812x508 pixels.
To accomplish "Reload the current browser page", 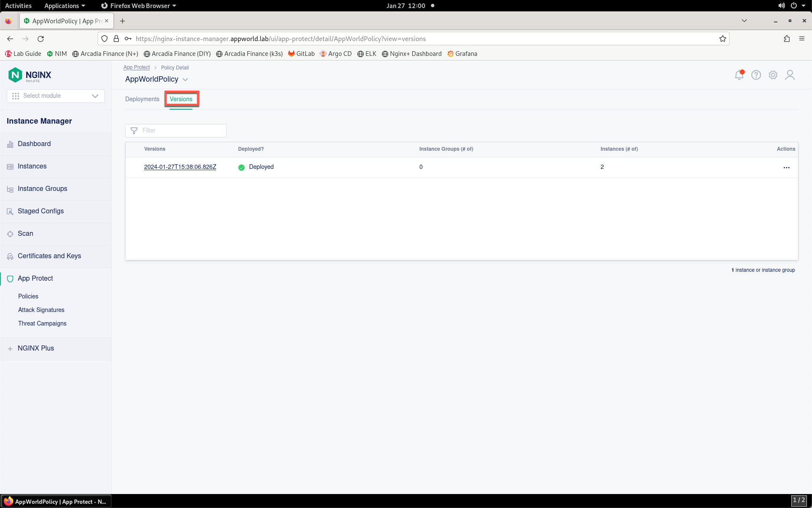I will [41, 39].
